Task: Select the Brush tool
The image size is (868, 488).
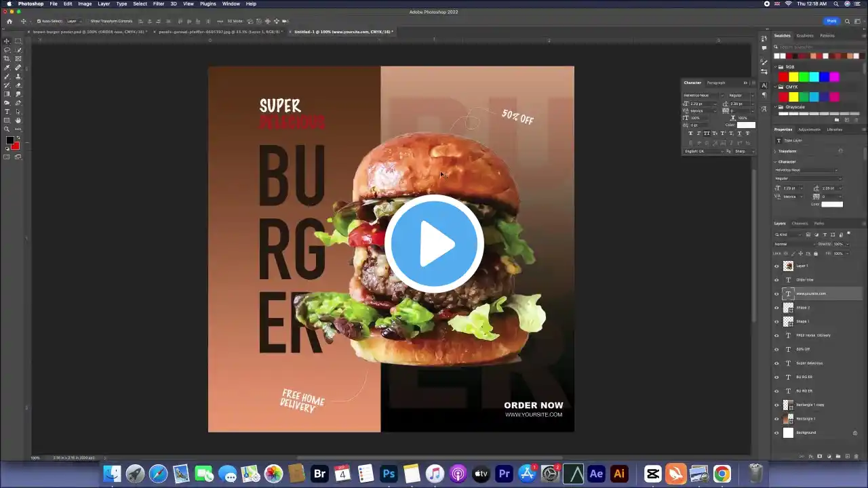Action: point(7,77)
